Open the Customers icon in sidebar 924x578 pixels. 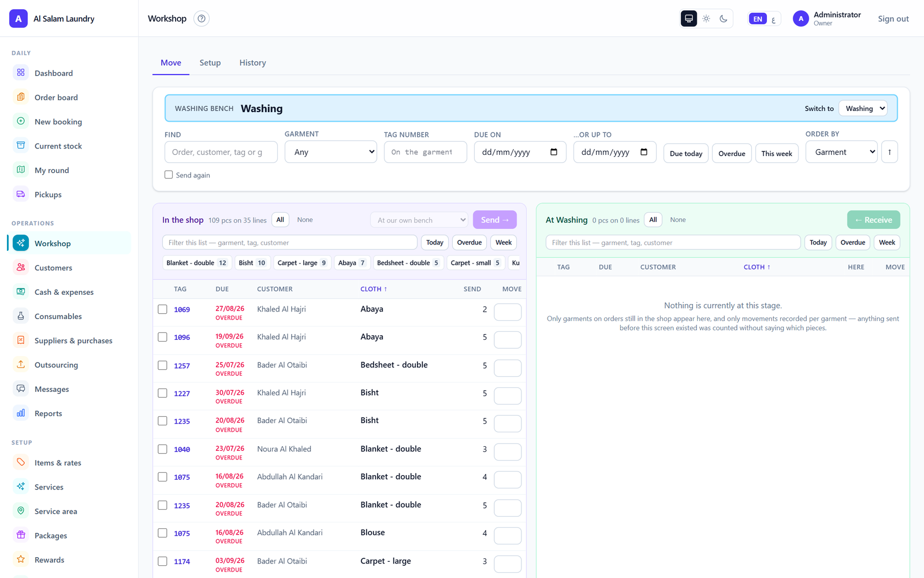pyautogui.click(x=21, y=268)
